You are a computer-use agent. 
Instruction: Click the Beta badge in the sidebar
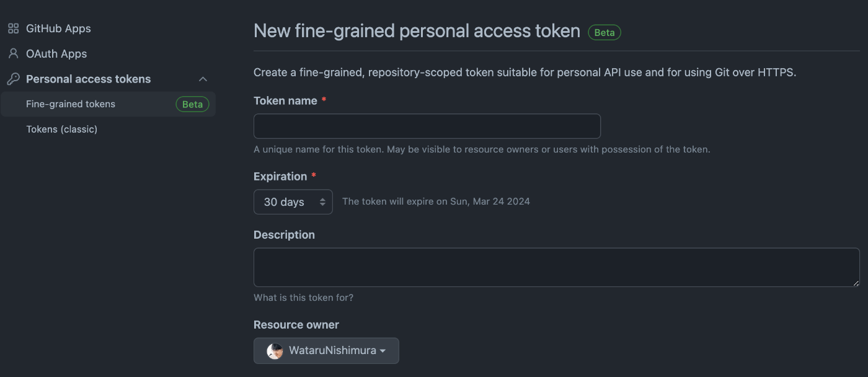[x=192, y=104]
